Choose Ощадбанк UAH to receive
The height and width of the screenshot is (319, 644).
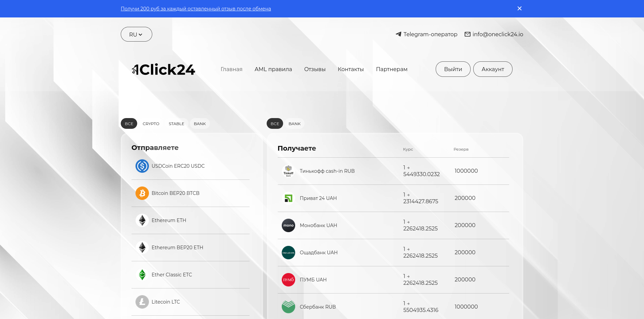tap(393, 253)
